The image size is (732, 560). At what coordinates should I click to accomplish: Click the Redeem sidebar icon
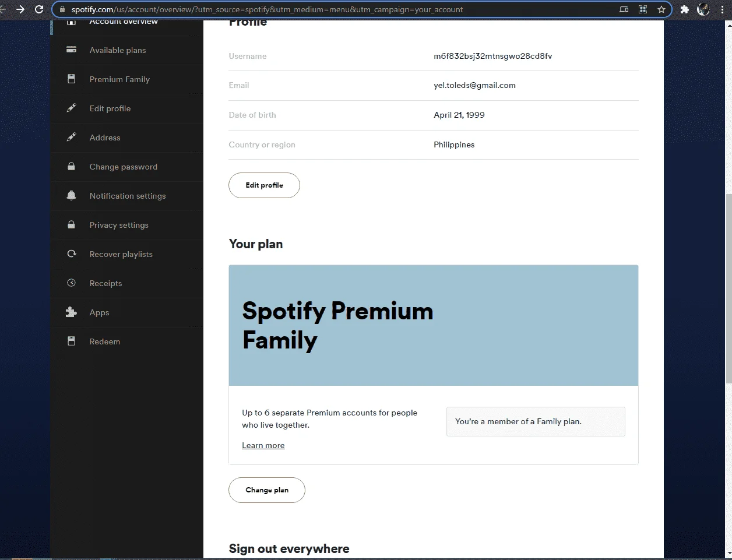click(x=71, y=341)
